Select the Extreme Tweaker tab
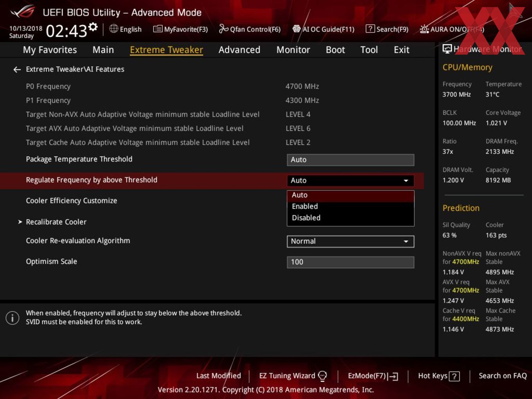Viewport: 532px width, 399px height. [166, 50]
